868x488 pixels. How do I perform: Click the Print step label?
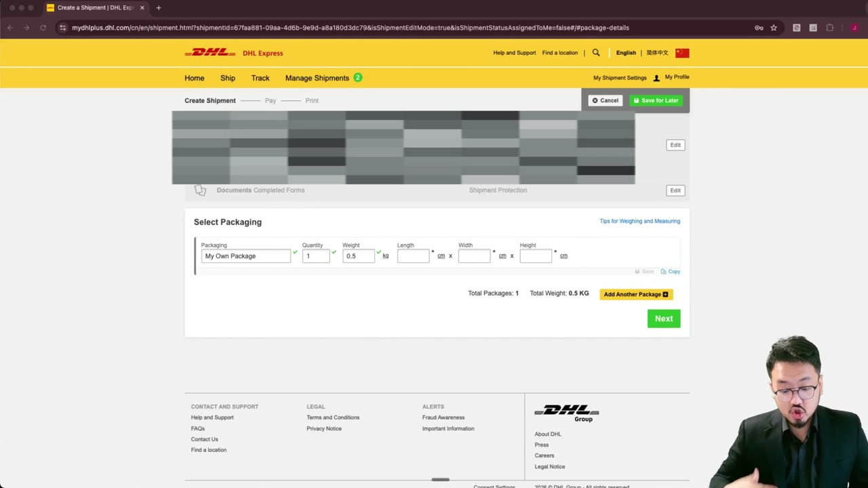click(x=312, y=100)
